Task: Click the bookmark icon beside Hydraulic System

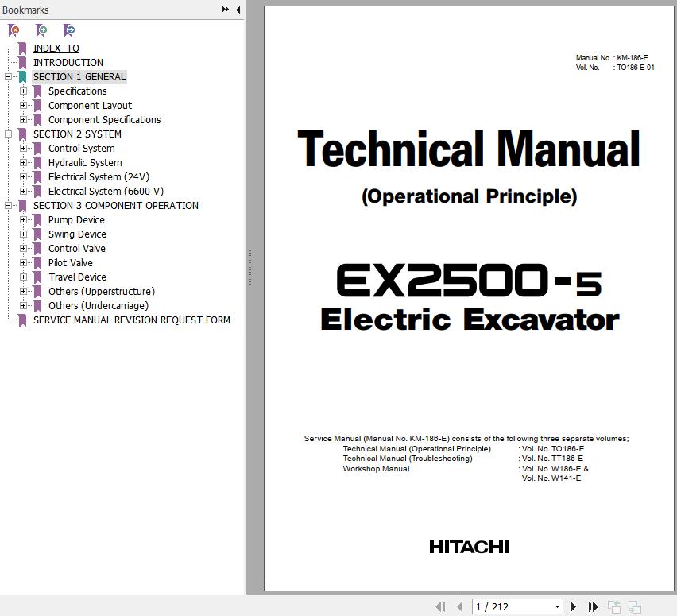Action: coord(37,163)
